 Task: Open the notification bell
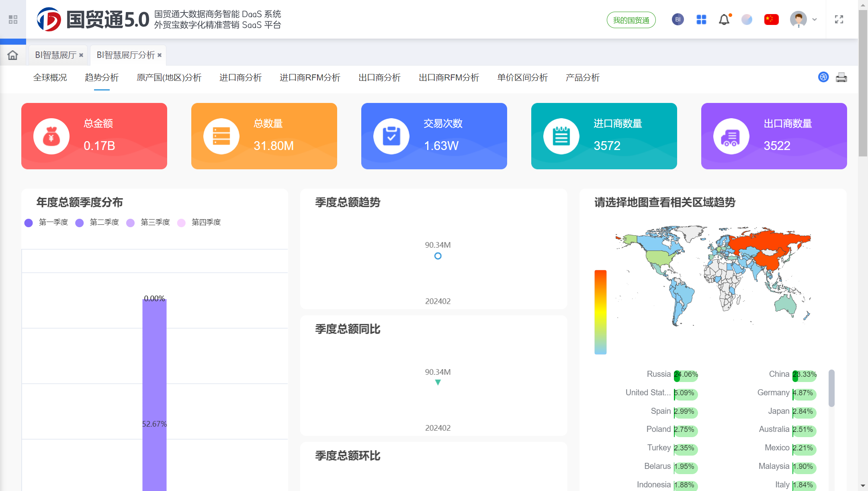tap(724, 19)
